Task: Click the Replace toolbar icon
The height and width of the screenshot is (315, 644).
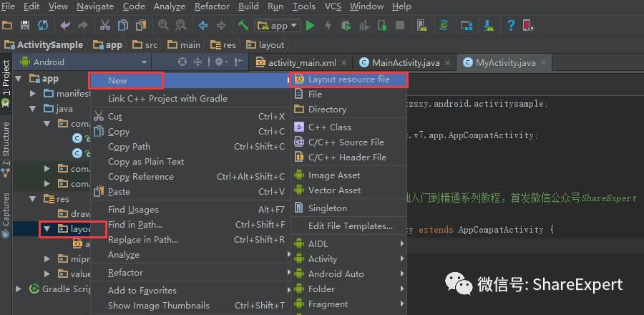Action: (181, 26)
